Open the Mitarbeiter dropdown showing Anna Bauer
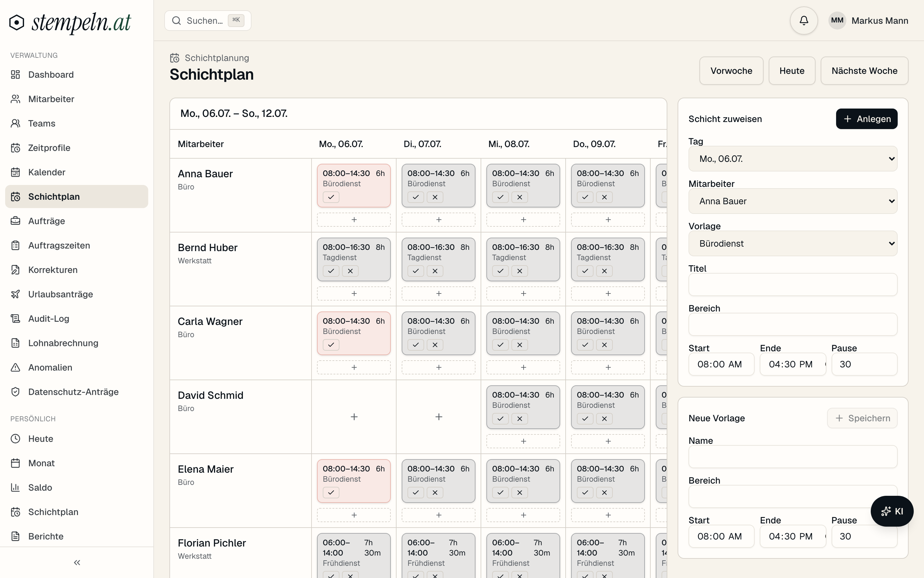Screen dimensions: 924x578 tap(793, 201)
